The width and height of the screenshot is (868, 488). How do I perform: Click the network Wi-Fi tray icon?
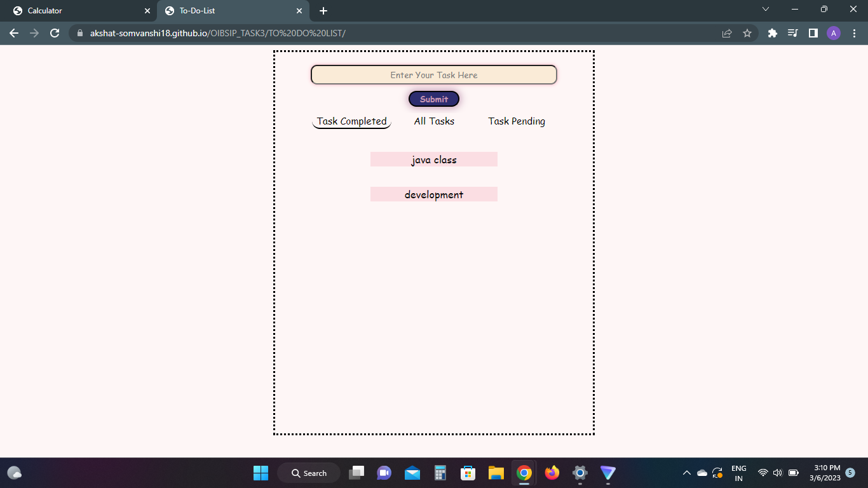(x=762, y=473)
